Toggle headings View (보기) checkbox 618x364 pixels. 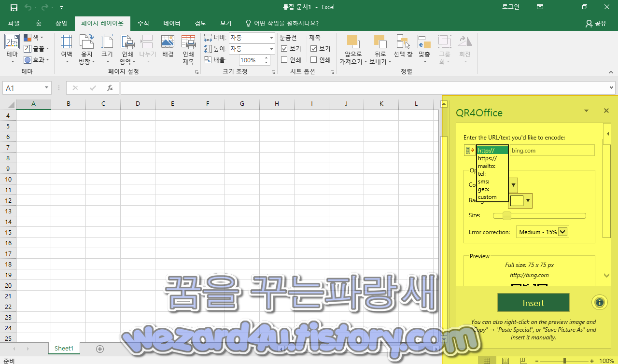313,49
